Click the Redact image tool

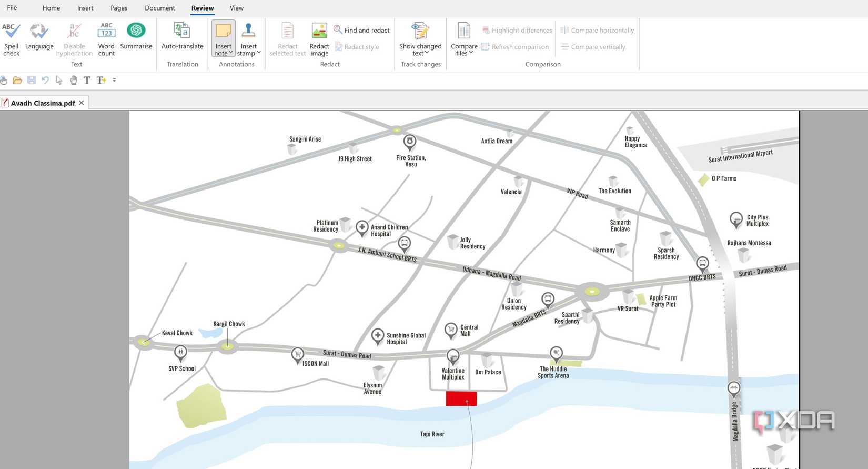coord(319,39)
